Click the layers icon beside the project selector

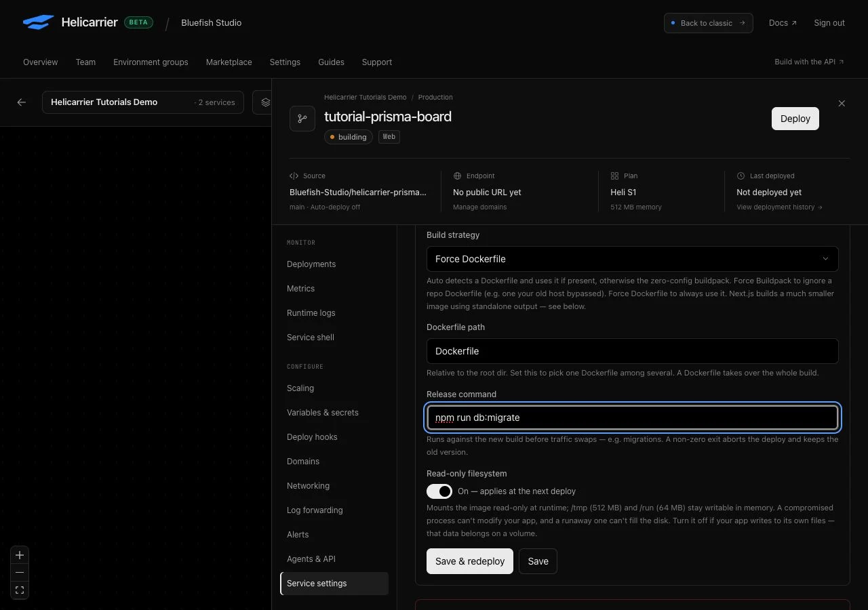point(265,102)
